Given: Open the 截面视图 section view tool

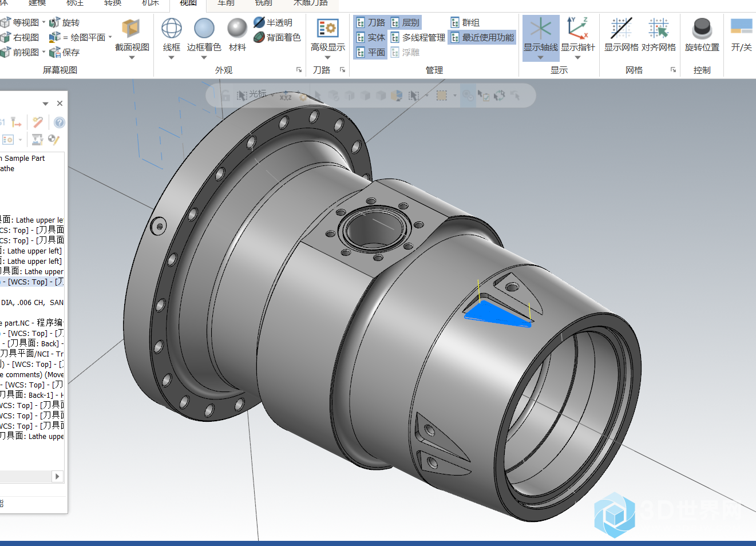Looking at the screenshot, I should click(x=132, y=34).
